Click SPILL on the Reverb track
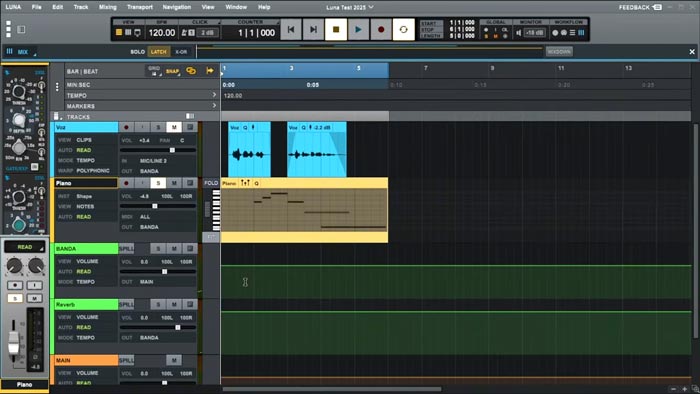 [x=126, y=304]
